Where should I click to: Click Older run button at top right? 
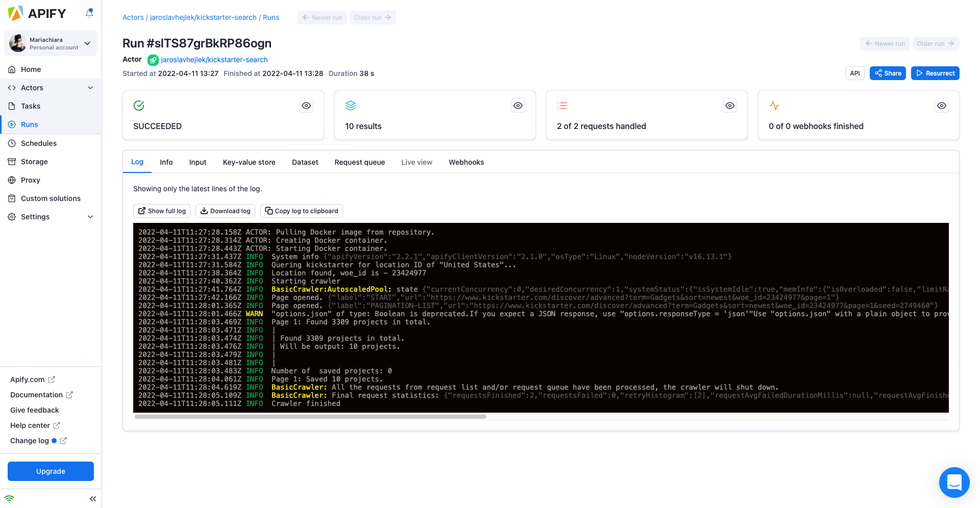pos(936,44)
